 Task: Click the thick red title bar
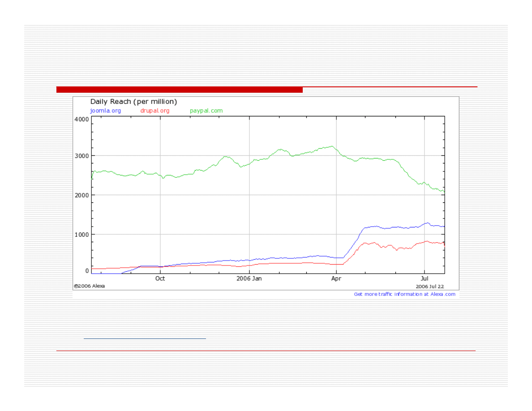[179, 90]
